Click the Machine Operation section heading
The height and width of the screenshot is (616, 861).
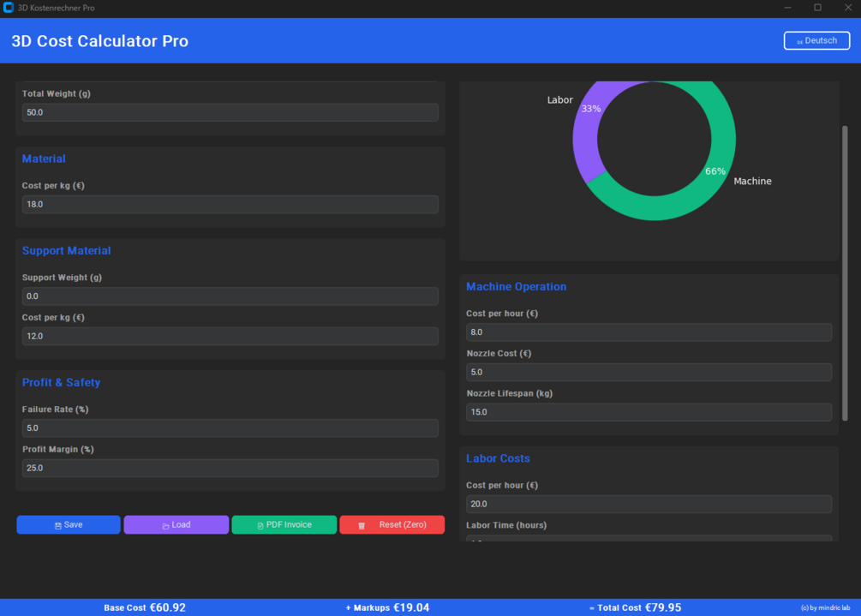tap(516, 287)
